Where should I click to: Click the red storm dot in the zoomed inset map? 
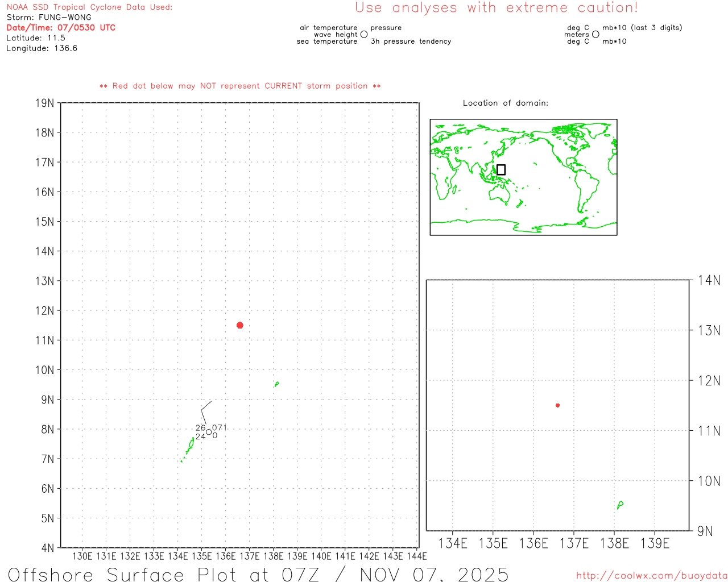tap(557, 405)
